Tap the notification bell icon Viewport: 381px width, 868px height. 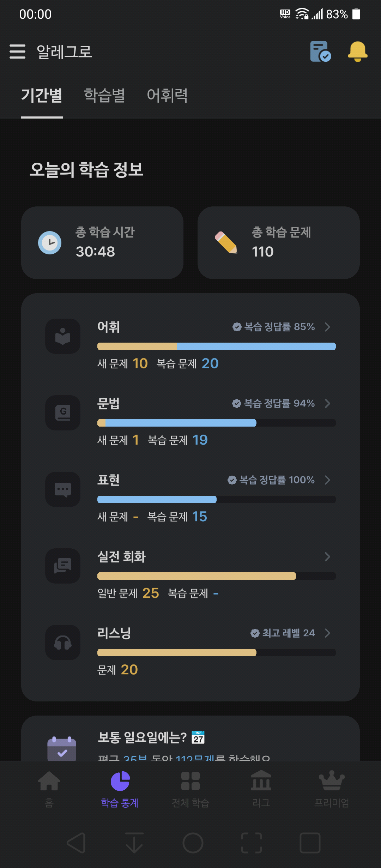point(357,52)
